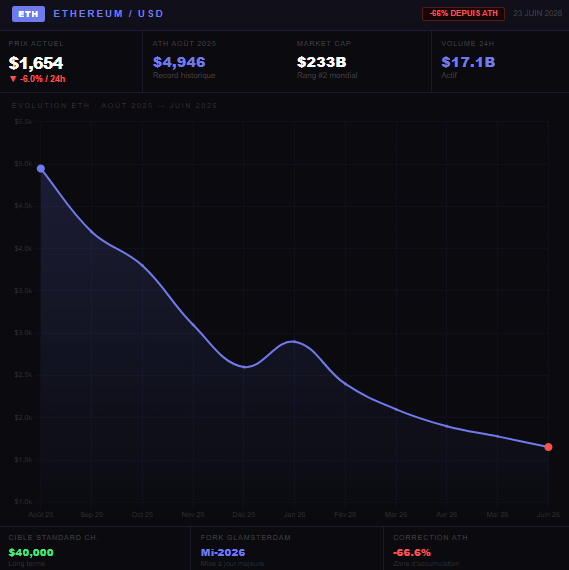Click the 'Zone d'accumulation' caption
Screen dimensions: 569x570
click(426, 564)
